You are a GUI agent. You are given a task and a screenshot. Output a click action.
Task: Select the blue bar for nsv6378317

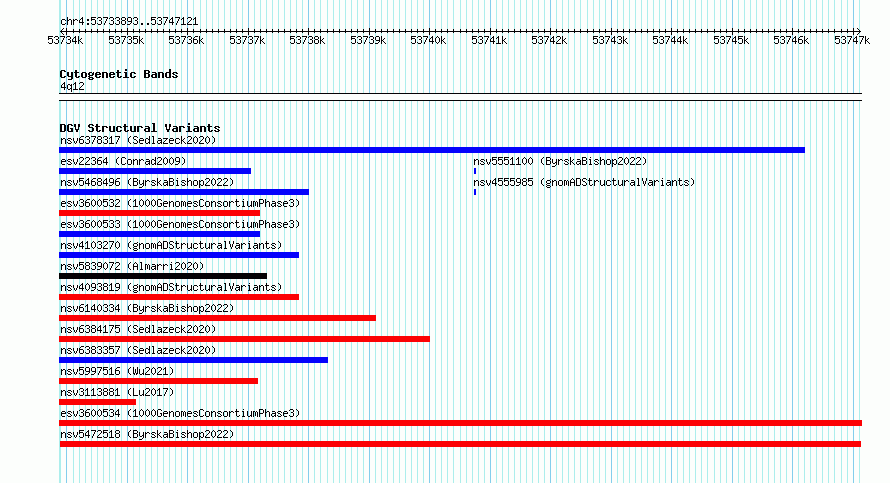pos(432,150)
